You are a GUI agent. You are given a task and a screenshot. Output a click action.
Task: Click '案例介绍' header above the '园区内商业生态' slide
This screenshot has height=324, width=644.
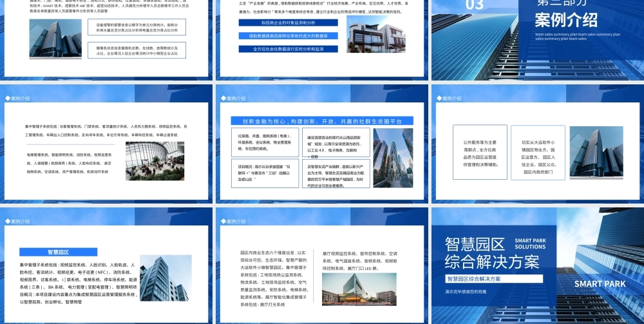[233, 222]
